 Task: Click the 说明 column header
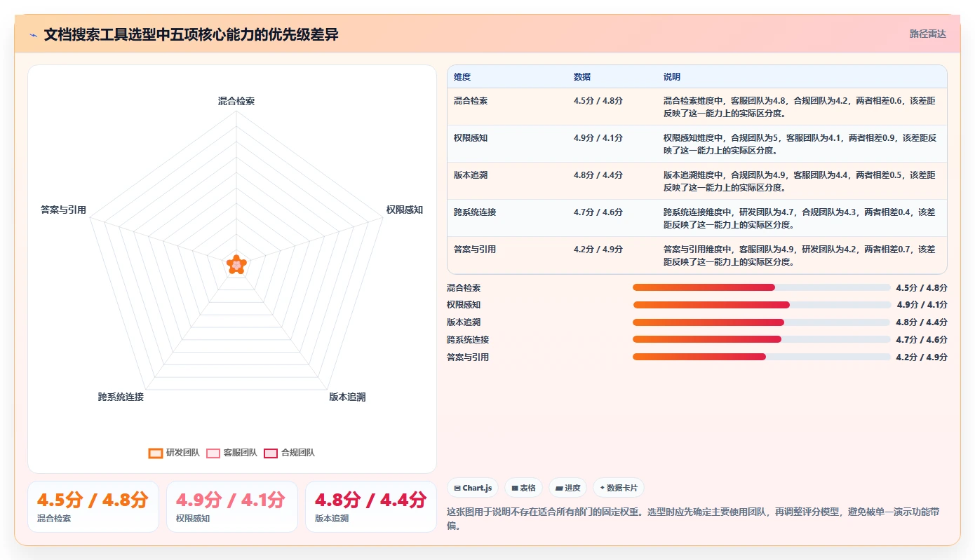coord(672,77)
